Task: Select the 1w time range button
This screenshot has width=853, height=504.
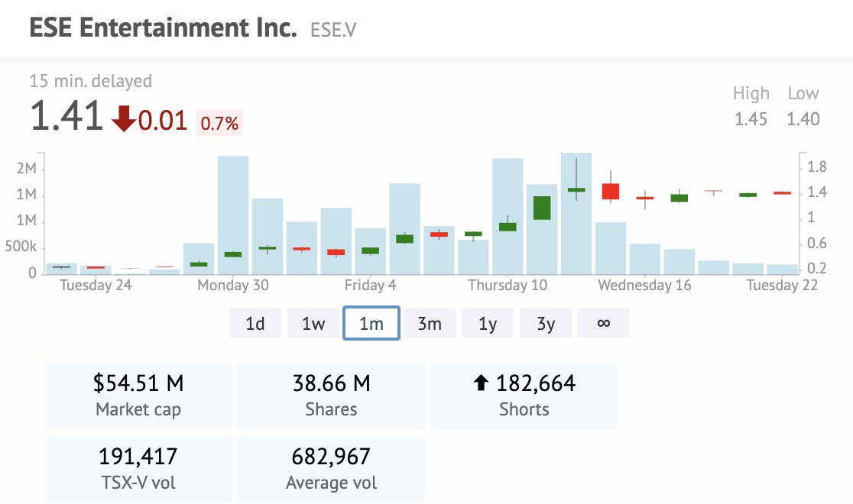Action: (x=313, y=324)
